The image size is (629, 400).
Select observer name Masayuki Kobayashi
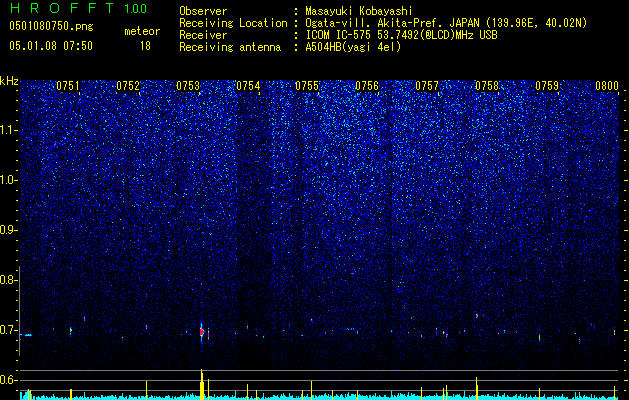click(x=359, y=11)
